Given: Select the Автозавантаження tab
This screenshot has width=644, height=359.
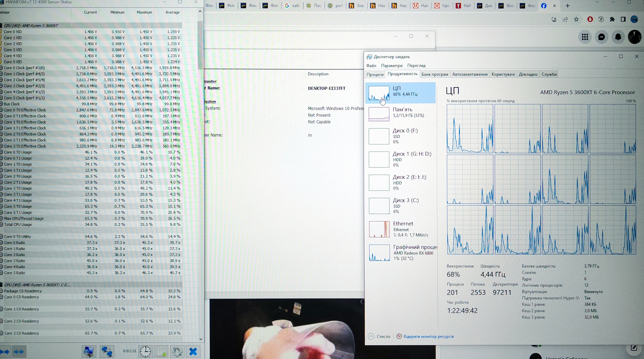Looking at the screenshot, I should [x=470, y=74].
